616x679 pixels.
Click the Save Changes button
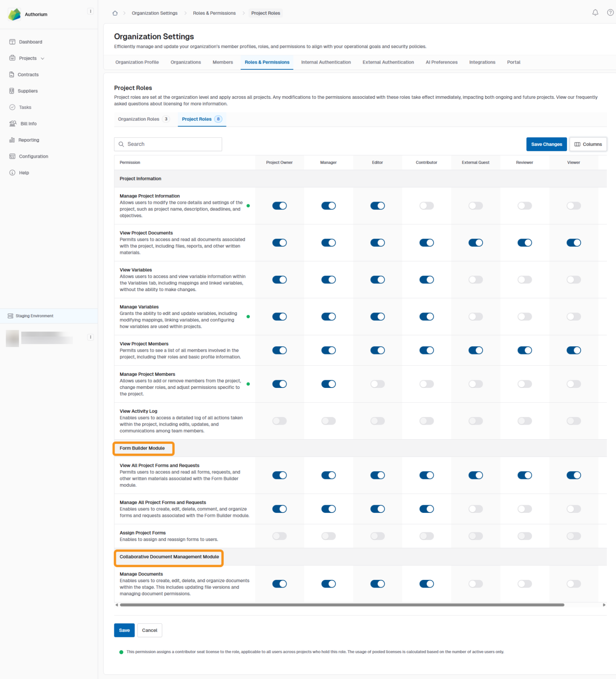[x=546, y=144]
